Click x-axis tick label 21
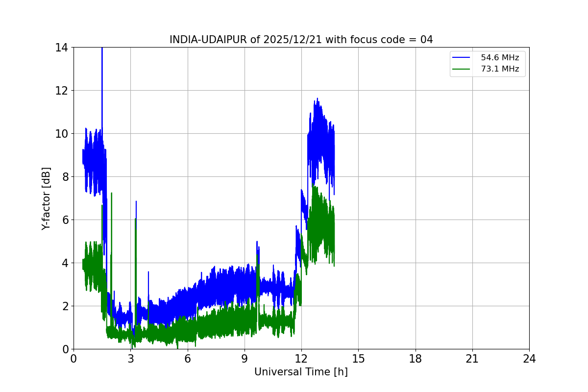The width and height of the screenshot is (588, 392). (472, 359)
